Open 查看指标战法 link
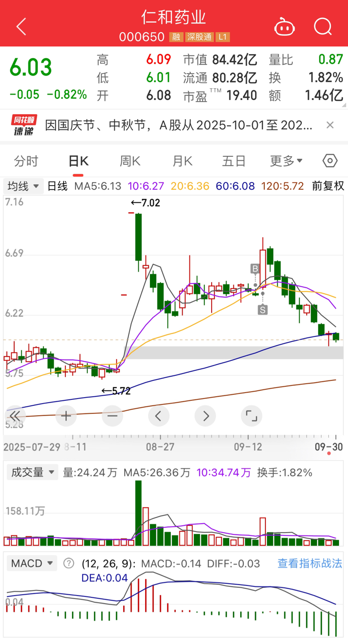The width and height of the screenshot is (348, 644). pyautogui.click(x=310, y=563)
